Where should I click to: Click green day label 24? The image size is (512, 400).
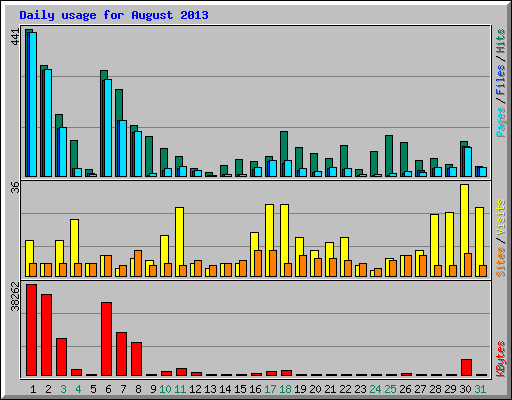375,389
